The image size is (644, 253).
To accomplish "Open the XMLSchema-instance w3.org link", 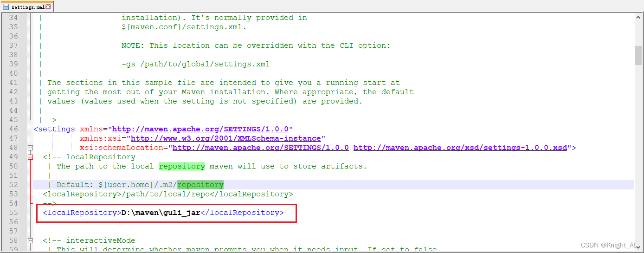I will (x=226, y=138).
